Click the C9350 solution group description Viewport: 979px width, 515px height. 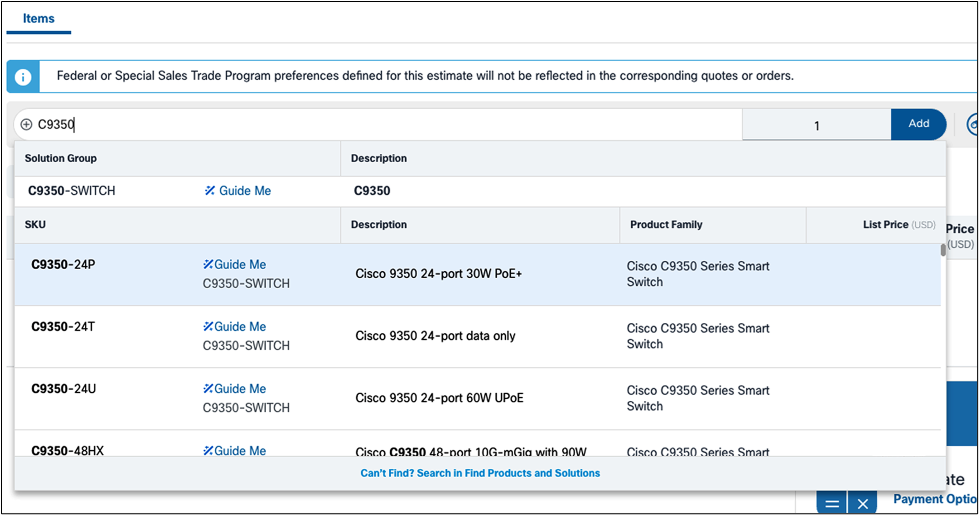point(372,191)
